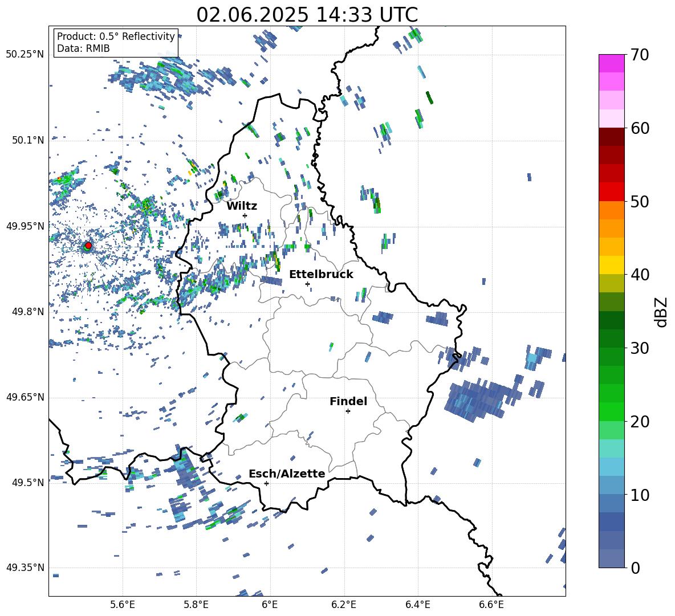Click the 5.6°E longitude tick label
Image resolution: width=675 pixels, height=616 pixels.
point(123,605)
